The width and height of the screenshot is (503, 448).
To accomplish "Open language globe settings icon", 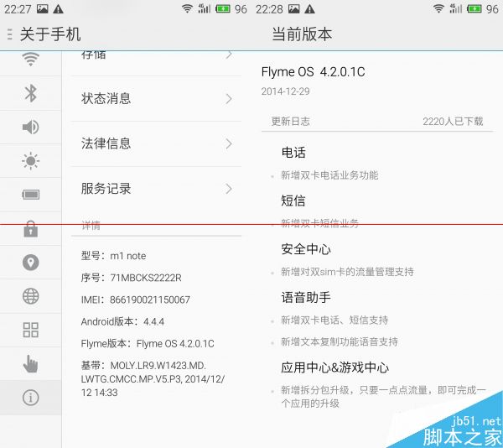I will point(30,296).
